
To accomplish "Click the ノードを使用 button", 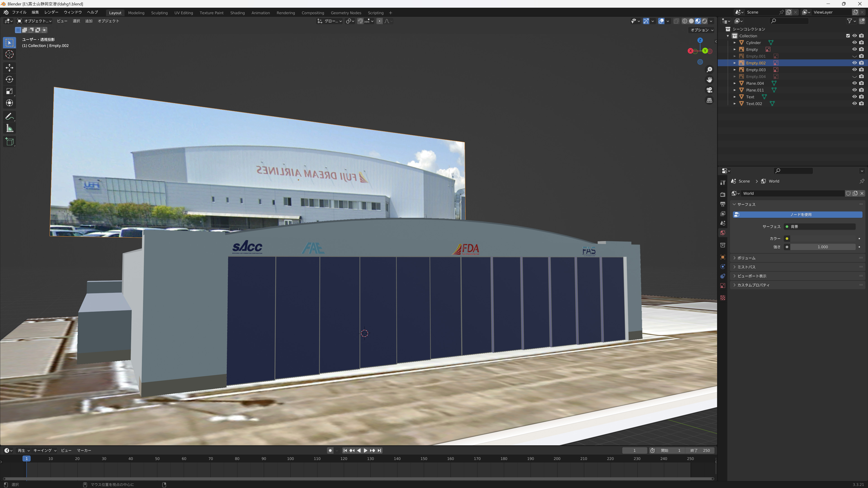I will (x=797, y=215).
